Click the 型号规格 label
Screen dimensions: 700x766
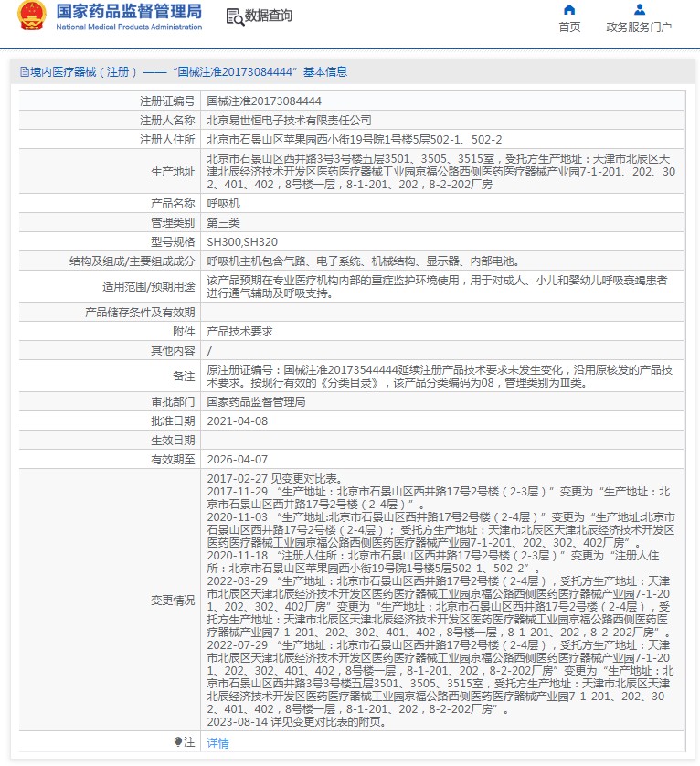[x=173, y=242]
